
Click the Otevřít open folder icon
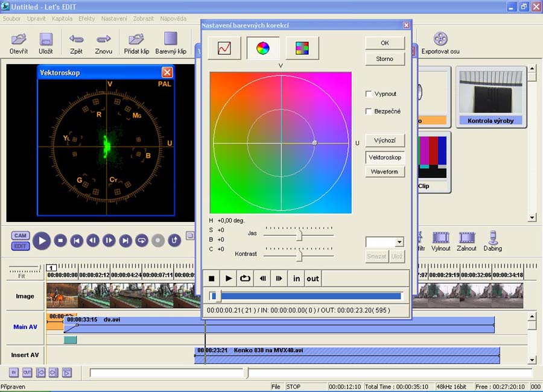click(x=19, y=40)
